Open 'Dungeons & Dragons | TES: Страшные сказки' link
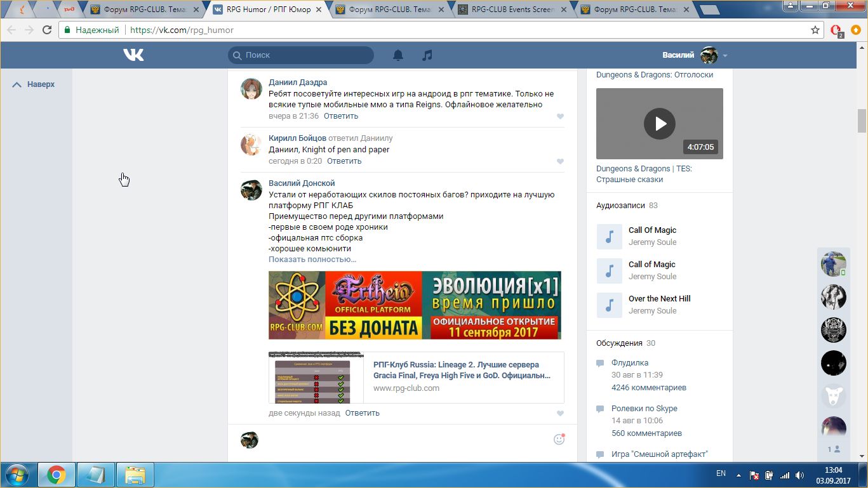Viewport: 868px width, 488px height. [644, 174]
